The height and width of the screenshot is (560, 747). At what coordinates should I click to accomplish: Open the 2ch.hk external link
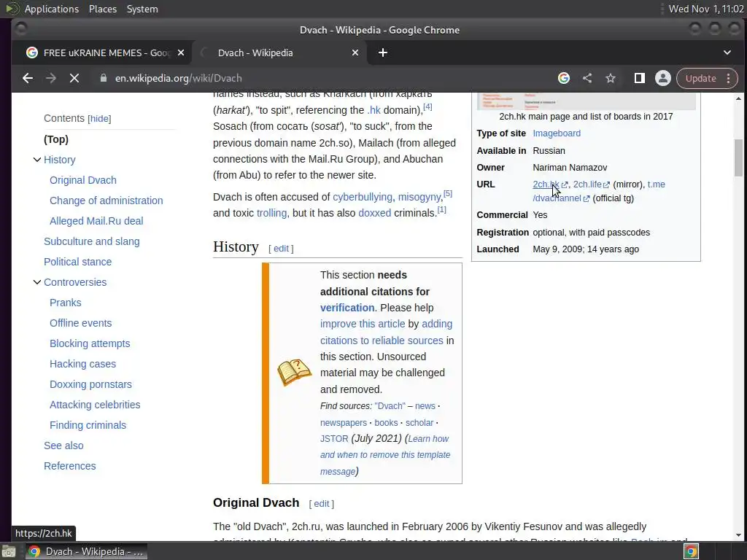pyautogui.click(x=546, y=184)
